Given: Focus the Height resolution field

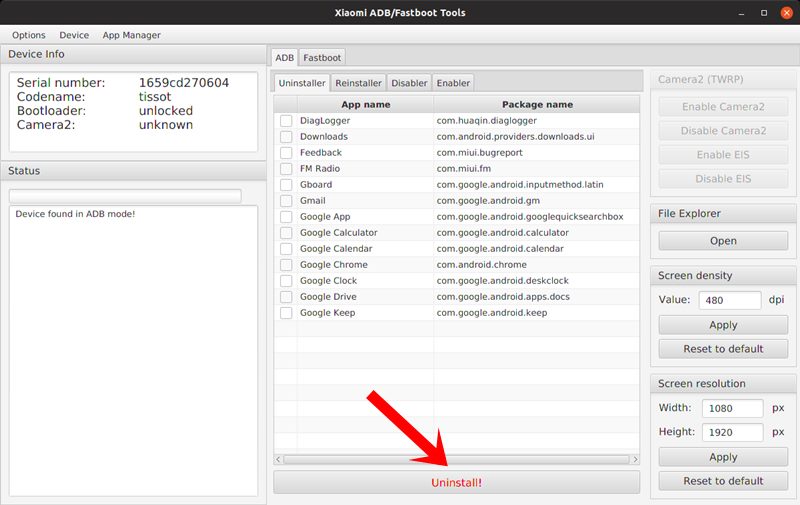Looking at the screenshot, I should [732, 433].
